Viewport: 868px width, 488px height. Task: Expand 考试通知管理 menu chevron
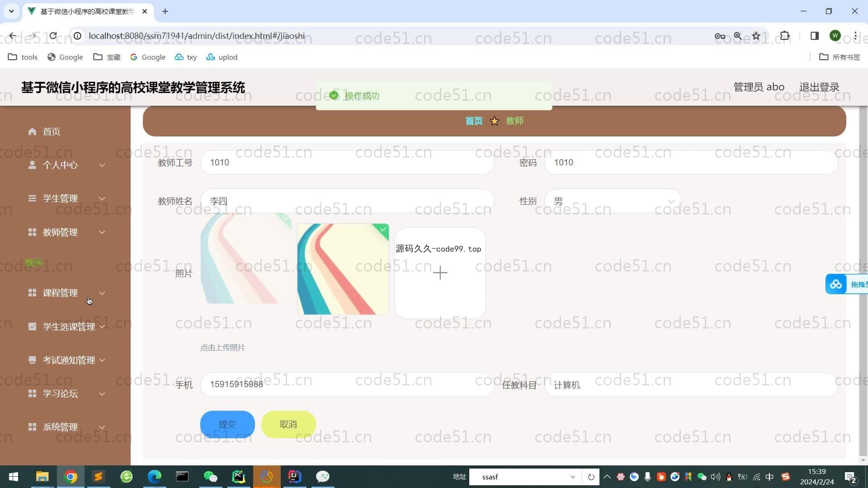tap(102, 360)
